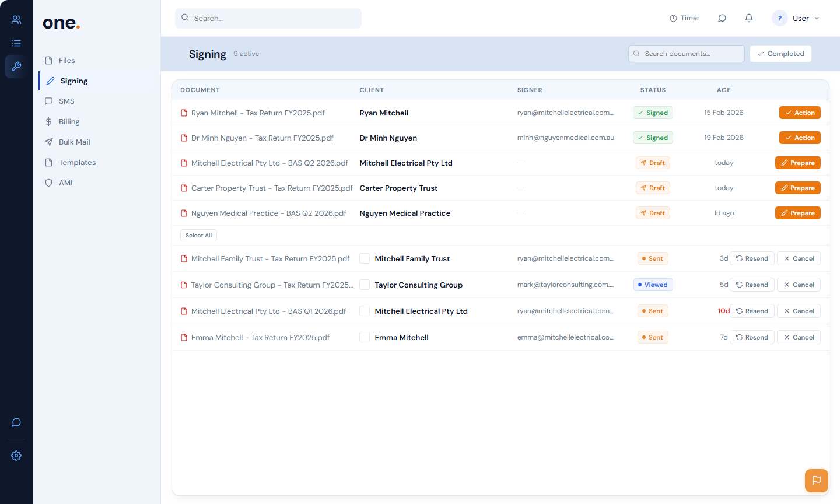Open Nguyen Medical Practice client name

click(x=405, y=213)
